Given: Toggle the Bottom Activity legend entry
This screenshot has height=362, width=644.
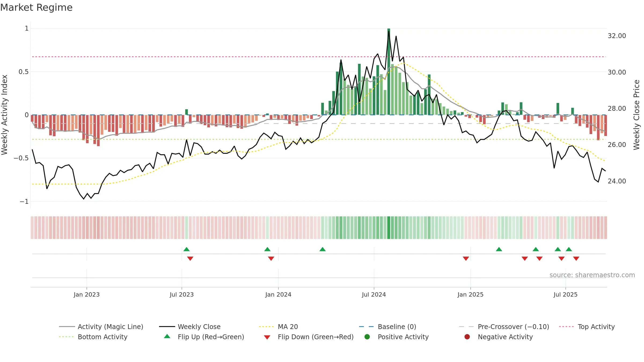Looking at the screenshot, I should point(93,337).
